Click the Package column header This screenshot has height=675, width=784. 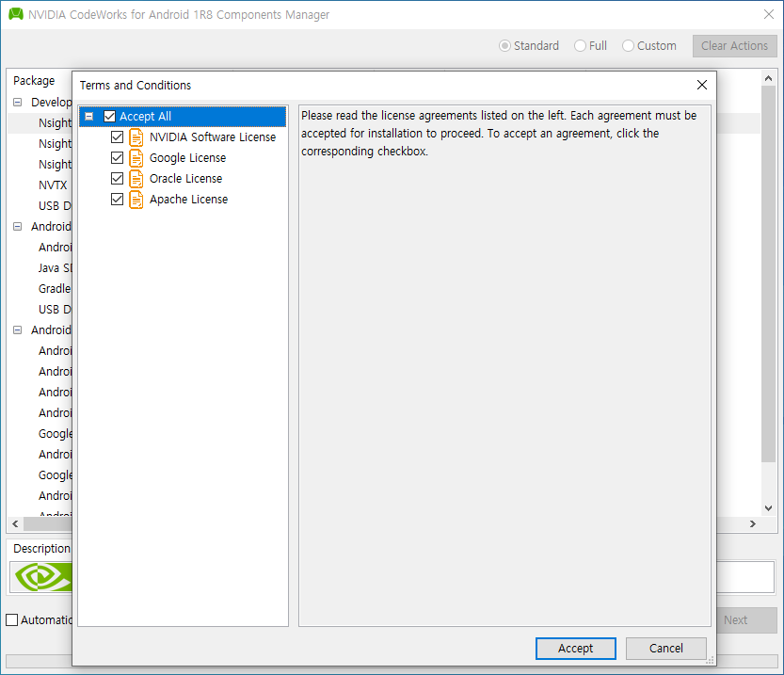[34, 81]
